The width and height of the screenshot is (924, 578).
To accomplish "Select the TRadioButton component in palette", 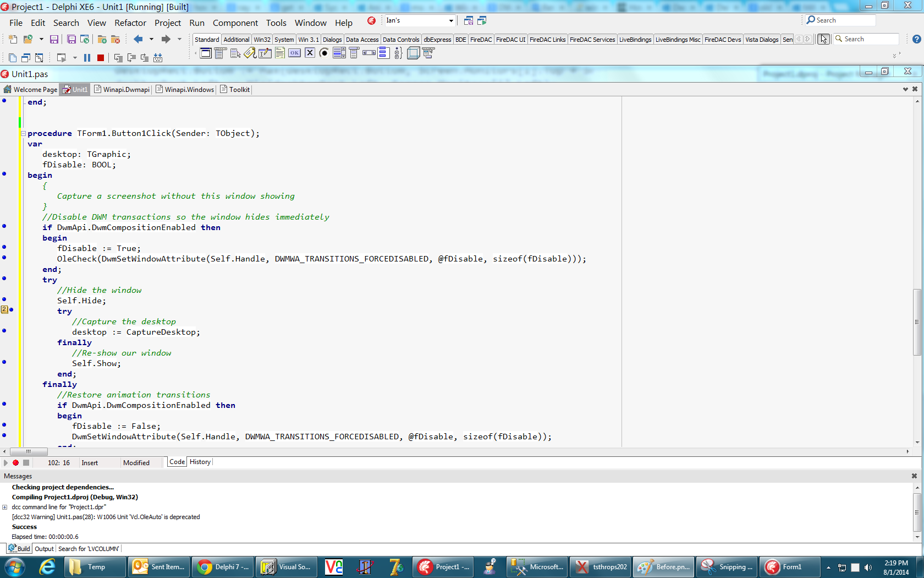I will (324, 53).
